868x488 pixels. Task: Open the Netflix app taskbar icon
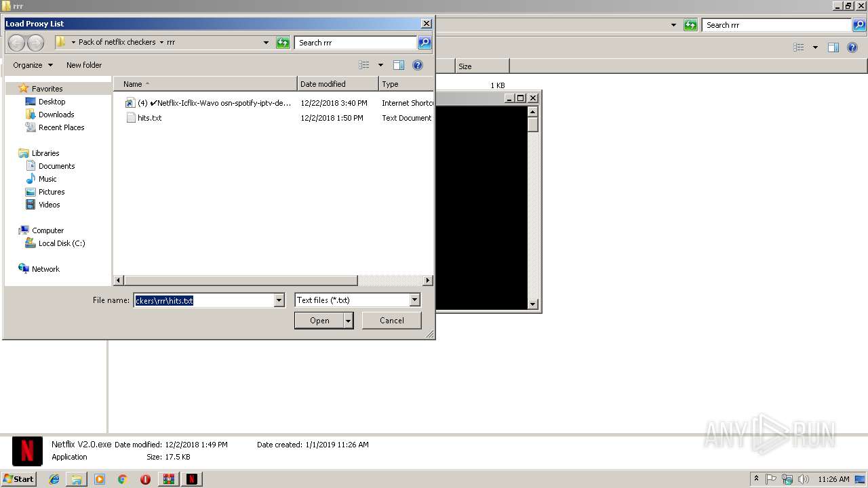(x=192, y=479)
